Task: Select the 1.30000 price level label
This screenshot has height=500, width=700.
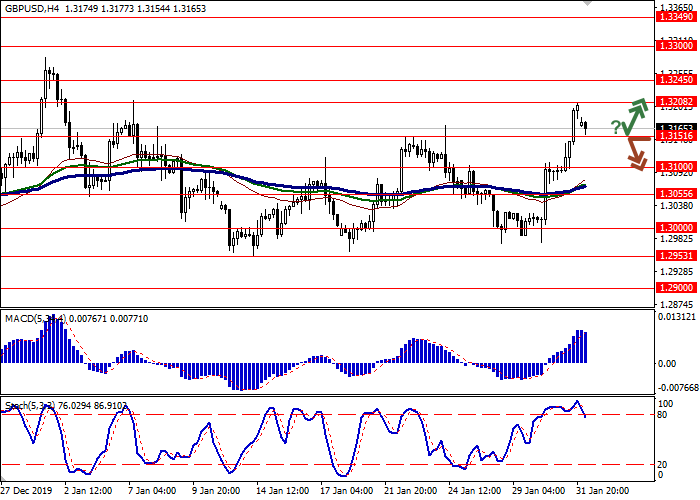Action: coord(675,227)
